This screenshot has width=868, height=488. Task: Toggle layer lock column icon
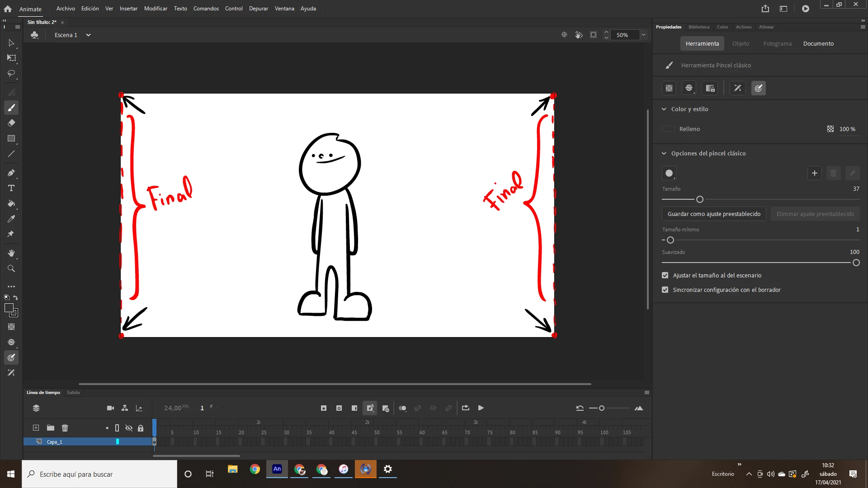141,428
